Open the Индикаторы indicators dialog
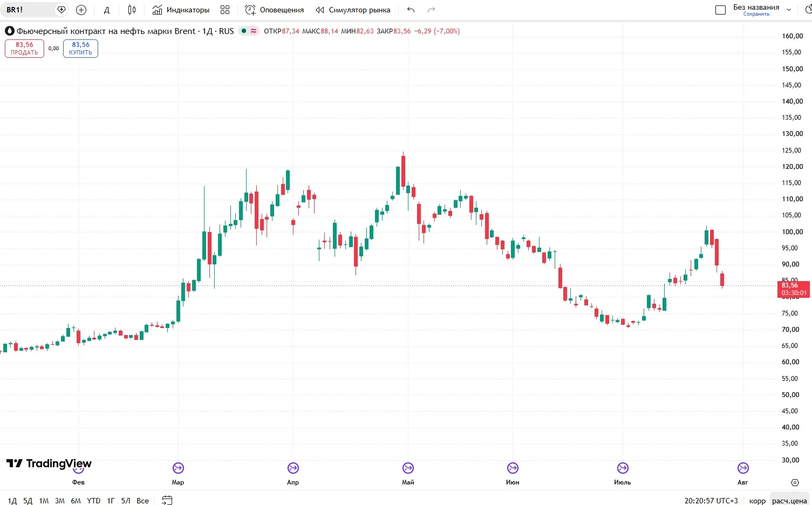This screenshot has width=812, height=505. point(181,10)
